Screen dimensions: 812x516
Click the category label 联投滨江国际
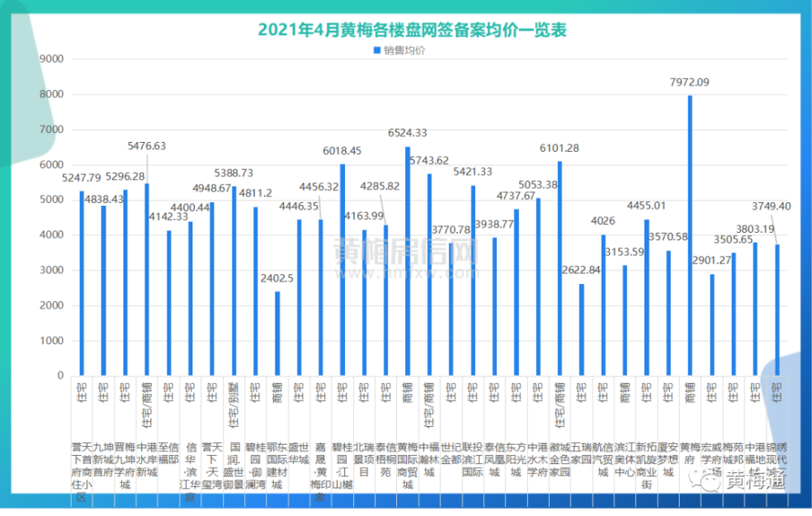[x=473, y=460]
